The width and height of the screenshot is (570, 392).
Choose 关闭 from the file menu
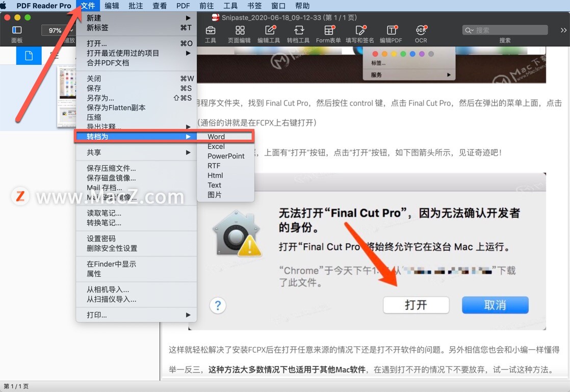pyautogui.click(x=136, y=79)
